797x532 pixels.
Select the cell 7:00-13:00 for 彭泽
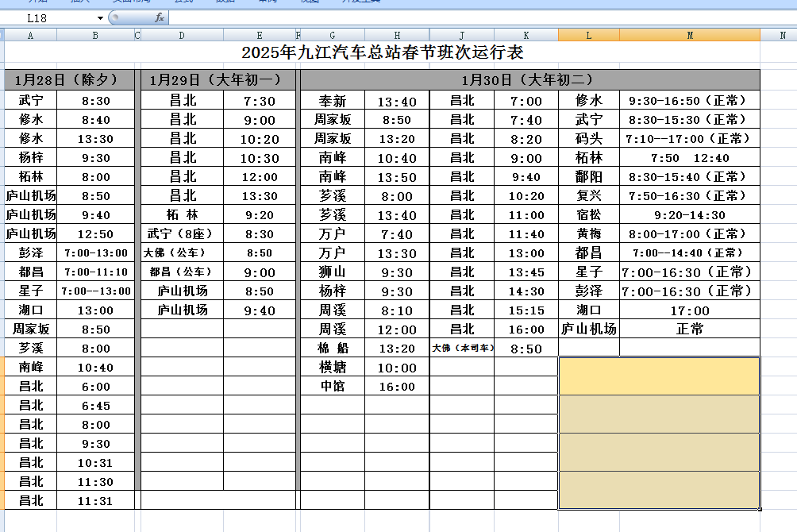(95, 253)
